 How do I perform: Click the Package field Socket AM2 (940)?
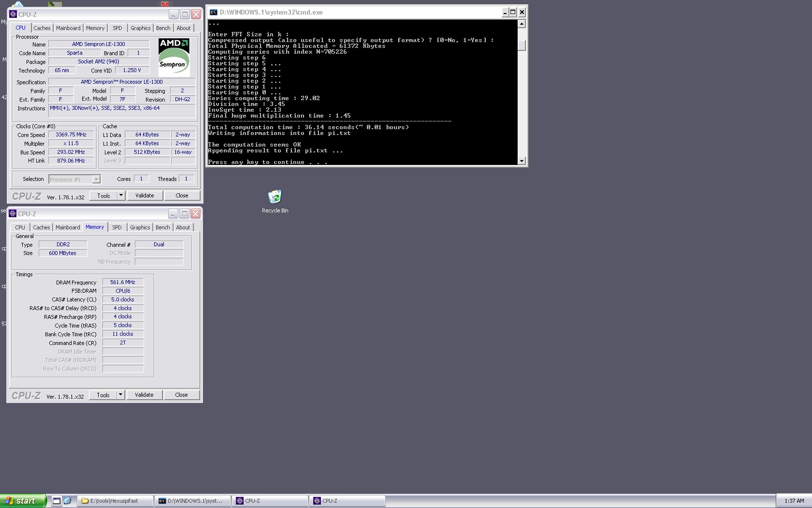pos(99,62)
